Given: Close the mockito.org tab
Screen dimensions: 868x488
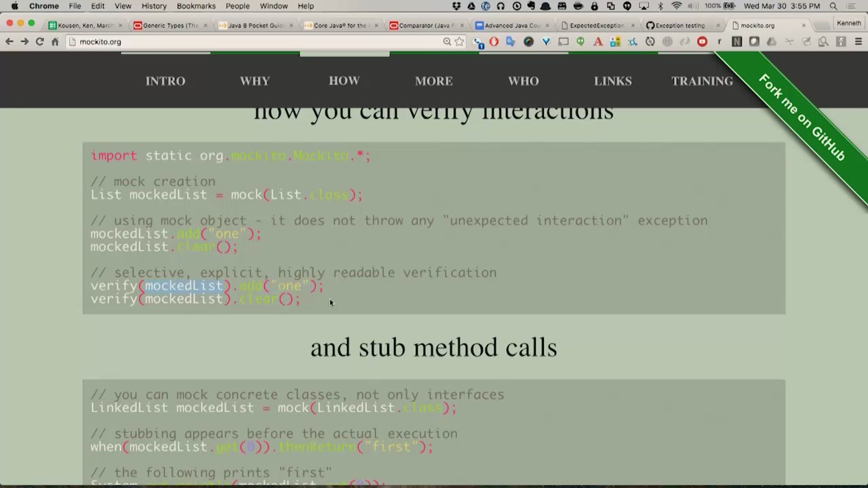Looking at the screenshot, I should point(804,26).
